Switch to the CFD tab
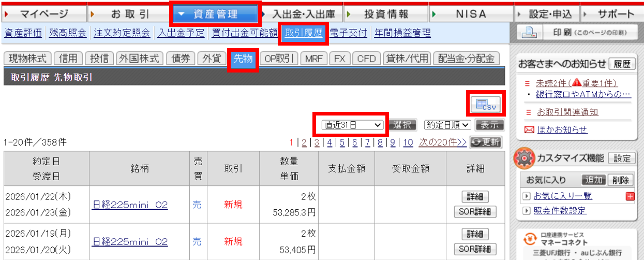644x260 pixels. point(366,58)
